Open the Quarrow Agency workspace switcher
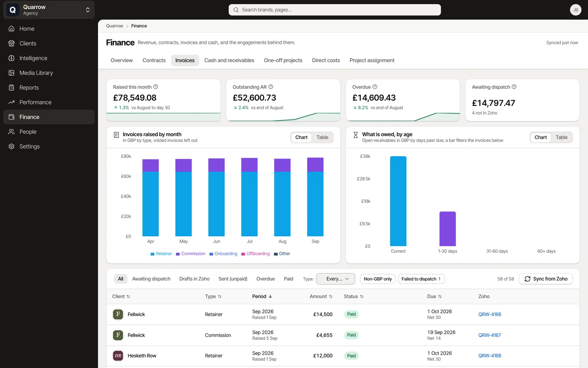This screenshot has height=368, width=588. (49, 10)
